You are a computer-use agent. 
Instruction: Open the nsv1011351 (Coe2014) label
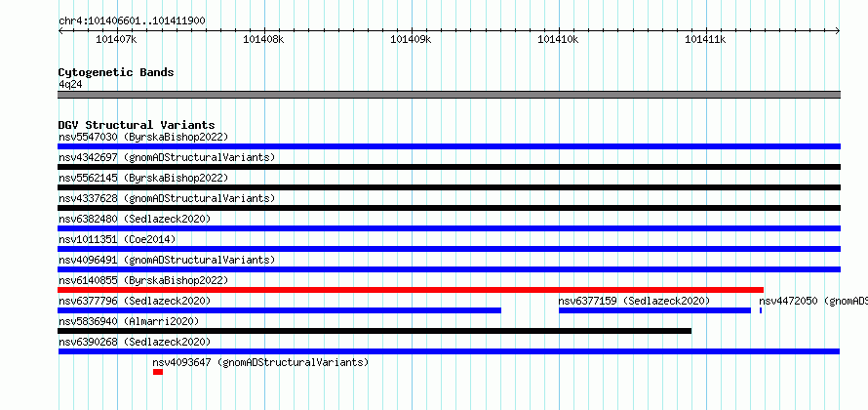pos(117,239)
